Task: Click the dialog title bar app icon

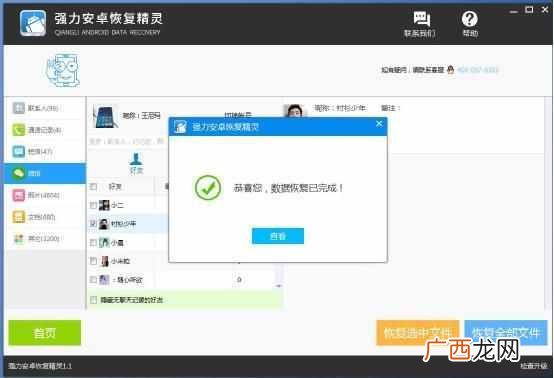Action: (180, 126)
